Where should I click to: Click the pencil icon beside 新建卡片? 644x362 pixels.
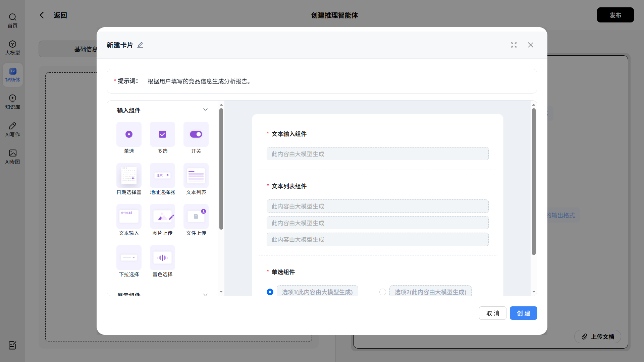point(140,45)
